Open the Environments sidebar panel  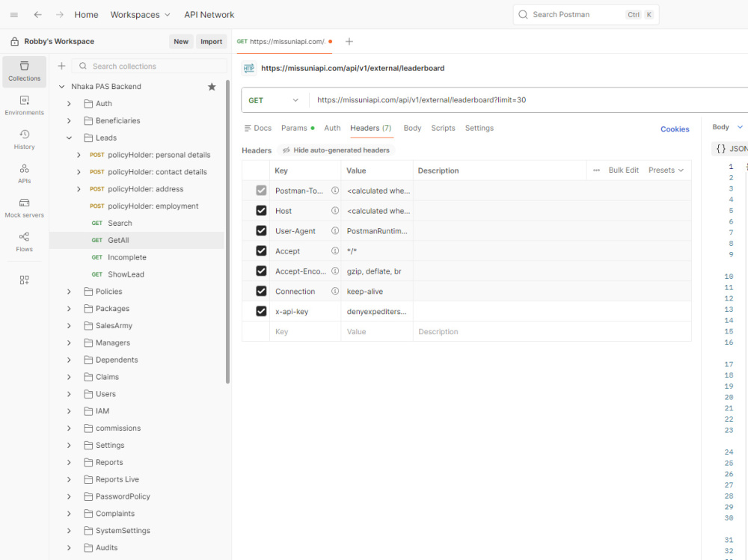(25, 105)
